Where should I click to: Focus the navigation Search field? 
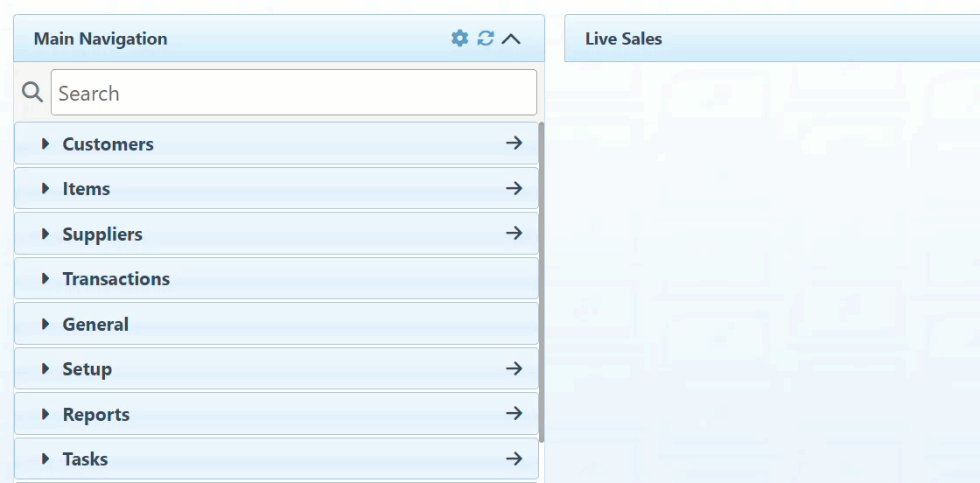point(293,93)
